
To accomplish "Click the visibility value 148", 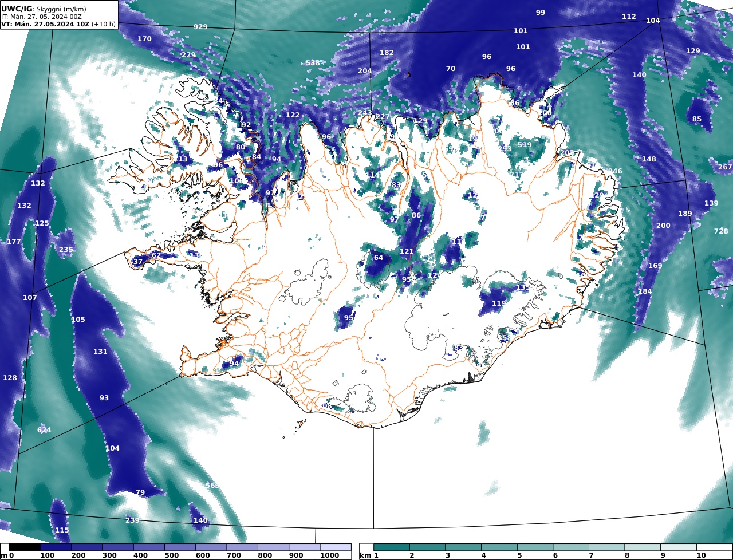I will tap(649, 159).
